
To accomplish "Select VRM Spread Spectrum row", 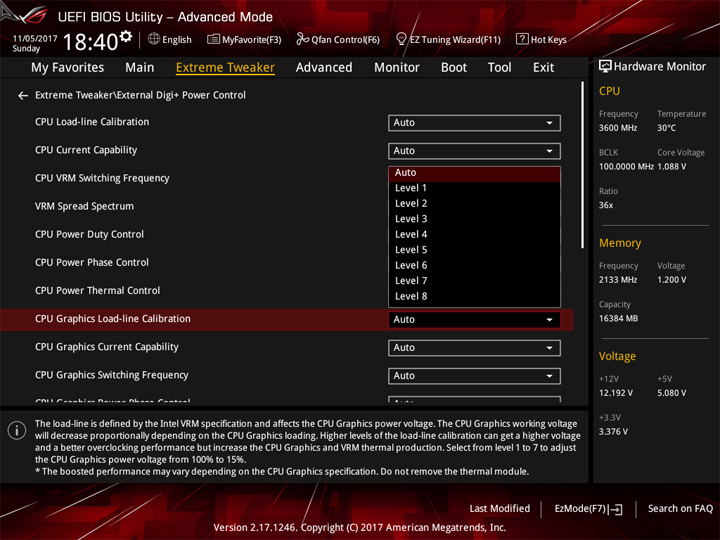I will pyautogui.click(x=84, y=206).
